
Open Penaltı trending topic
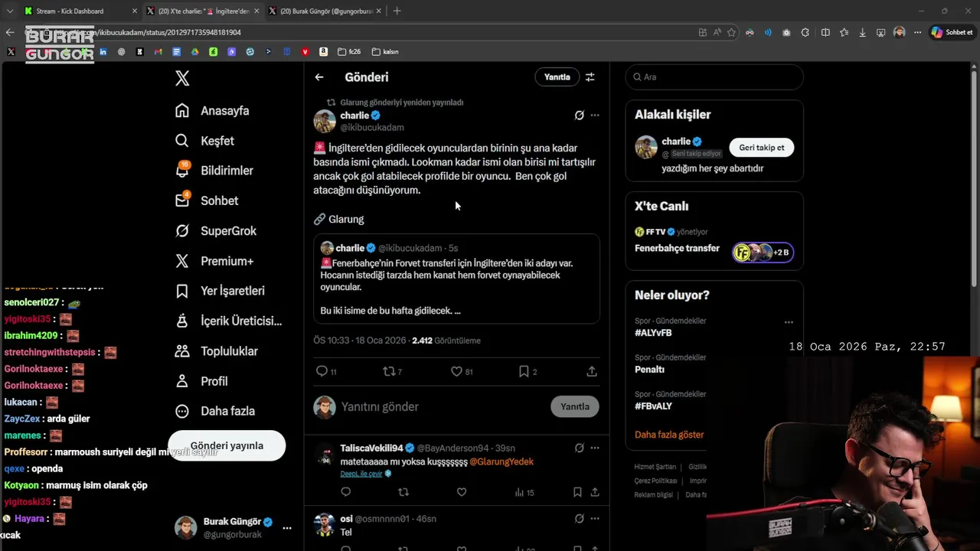649,370
